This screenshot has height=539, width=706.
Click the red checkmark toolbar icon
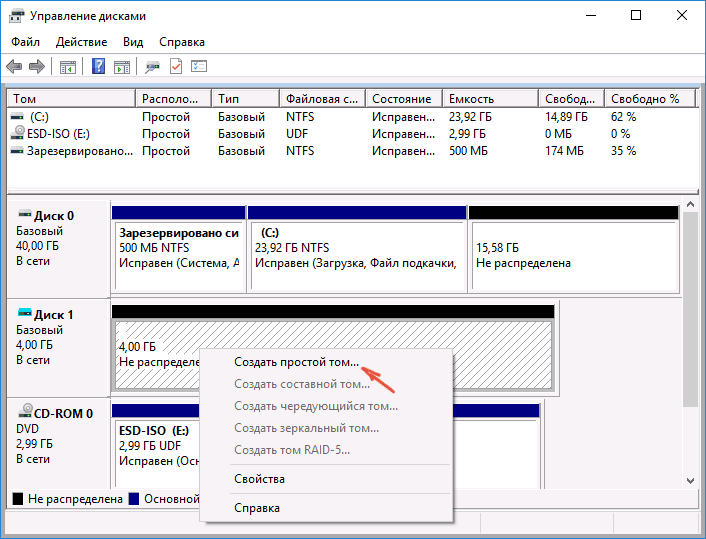pos(176,66)
